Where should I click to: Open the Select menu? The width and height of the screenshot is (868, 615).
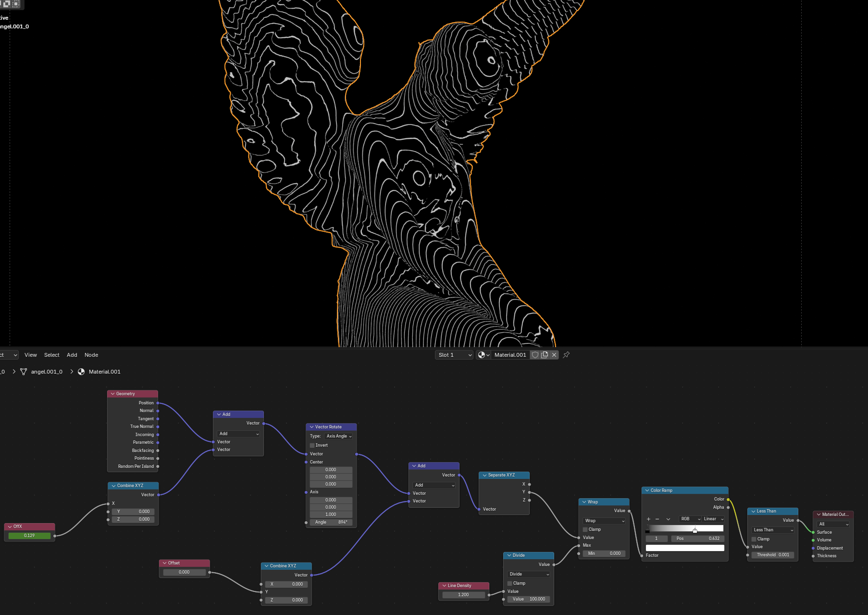pyautogui.click(x=51, y=355)
